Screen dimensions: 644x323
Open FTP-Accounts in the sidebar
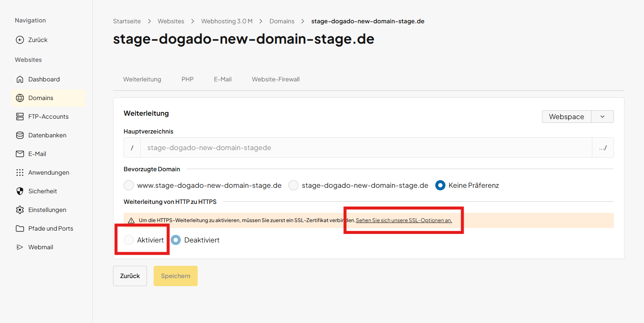tap(20, 117)
